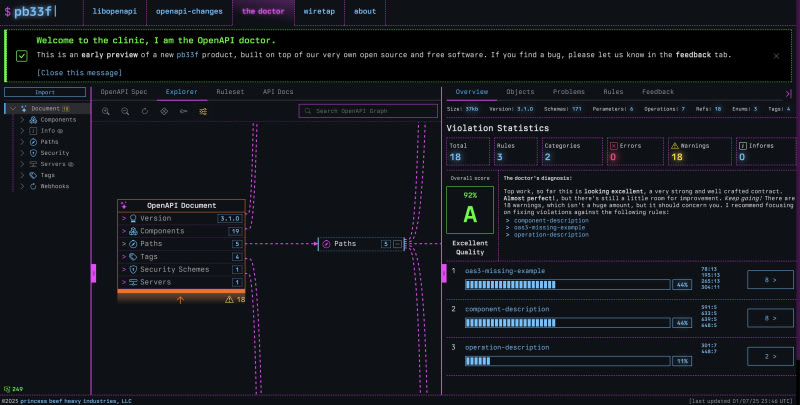
Task: Switch to the Ruleset tab
Action: pos(229,91)
